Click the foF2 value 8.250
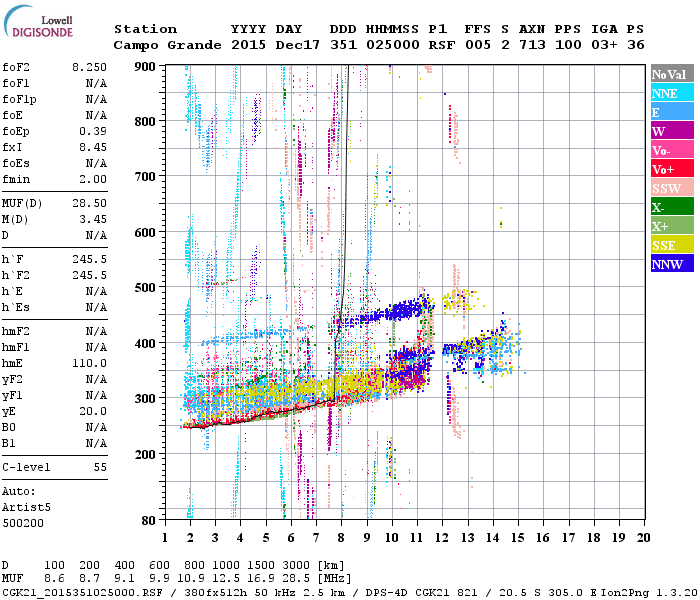Screen dimensions: 700x600 [x=89, y=67]
